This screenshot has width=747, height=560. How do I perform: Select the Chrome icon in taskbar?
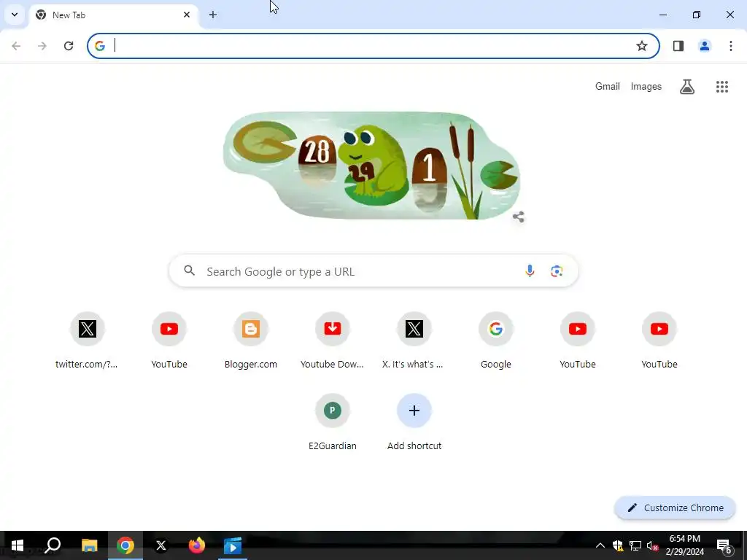coord(125,545)
